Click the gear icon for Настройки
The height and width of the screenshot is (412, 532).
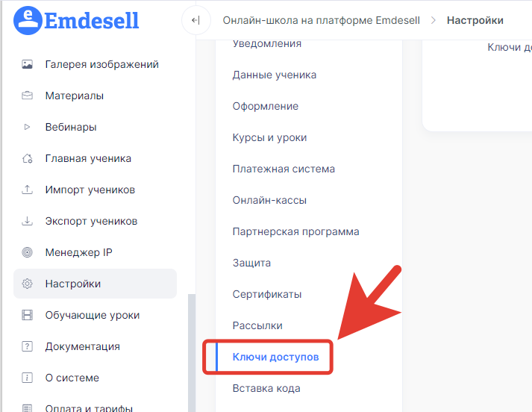tap(27, 284)
